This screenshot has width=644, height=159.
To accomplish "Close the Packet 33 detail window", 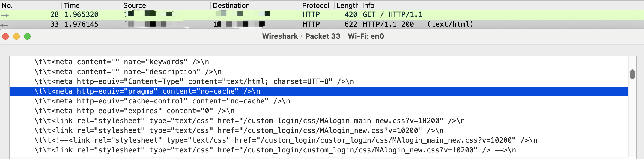I will [x=6, y=36].
